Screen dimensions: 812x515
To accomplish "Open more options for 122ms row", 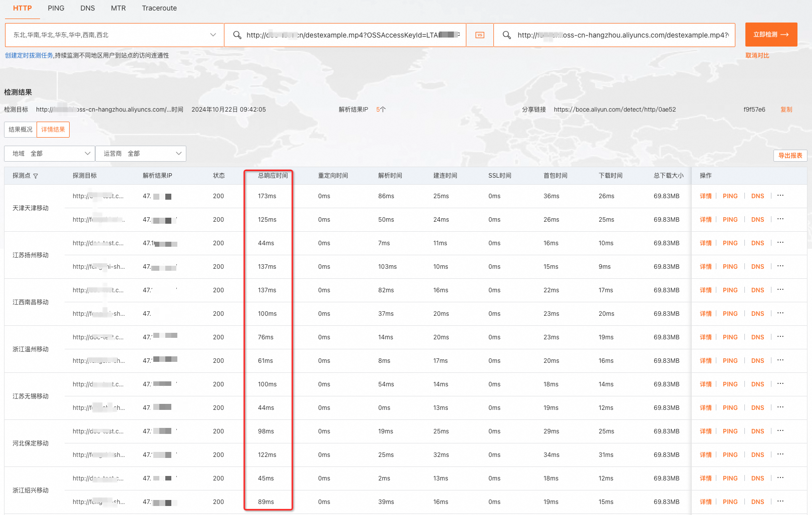I will [780, 454].
